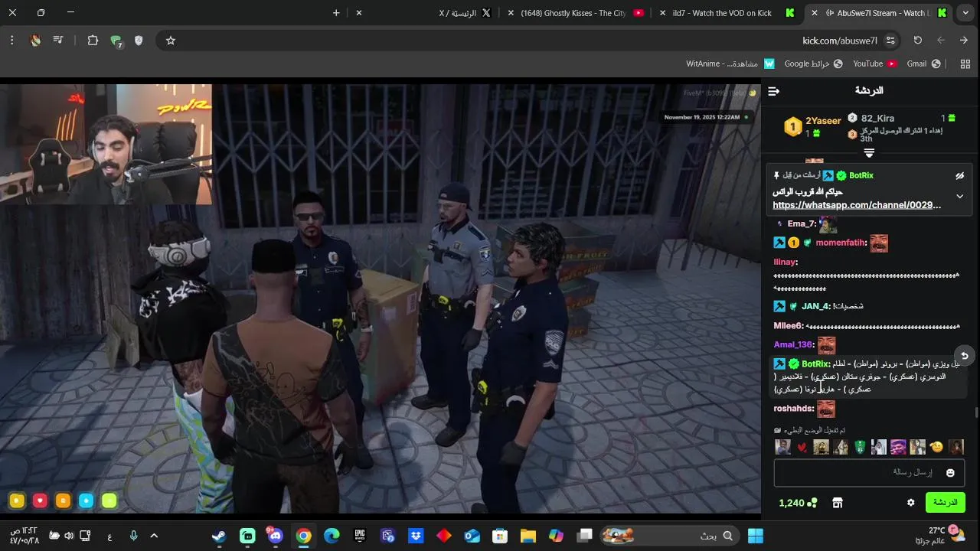
Task: Open File Explorer from the taskbar
Action: pos(528,536)
